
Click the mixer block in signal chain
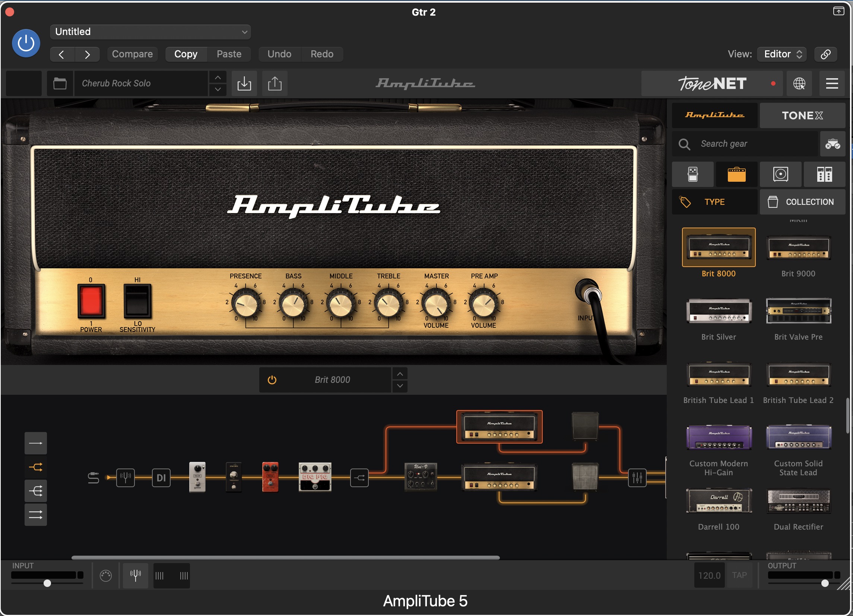pyautogui.click(x=637, y=477)
